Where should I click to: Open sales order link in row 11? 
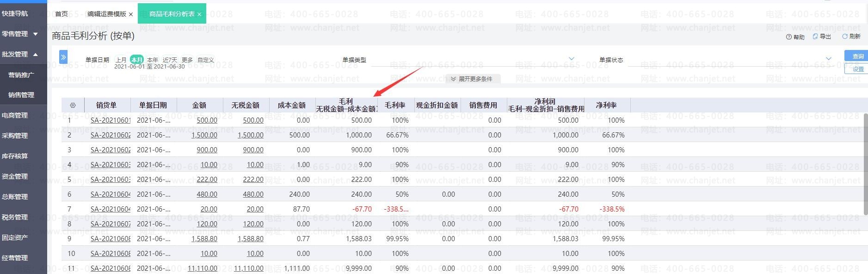click(x=111, y=268)
